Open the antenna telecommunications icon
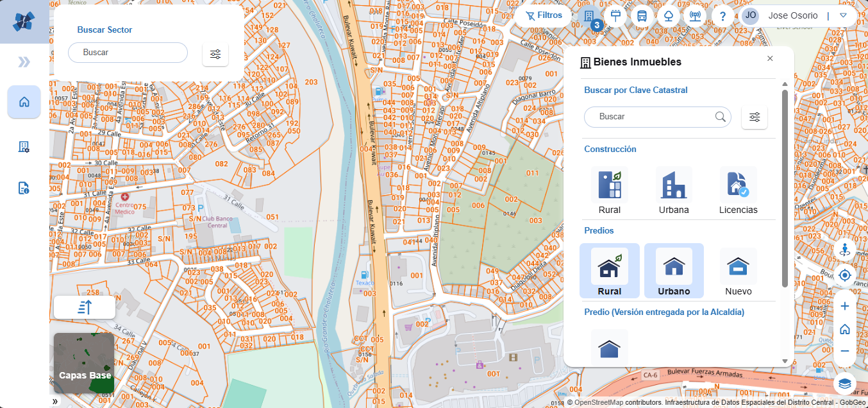Viewport: 868px width, 408px height. [694, 16]
